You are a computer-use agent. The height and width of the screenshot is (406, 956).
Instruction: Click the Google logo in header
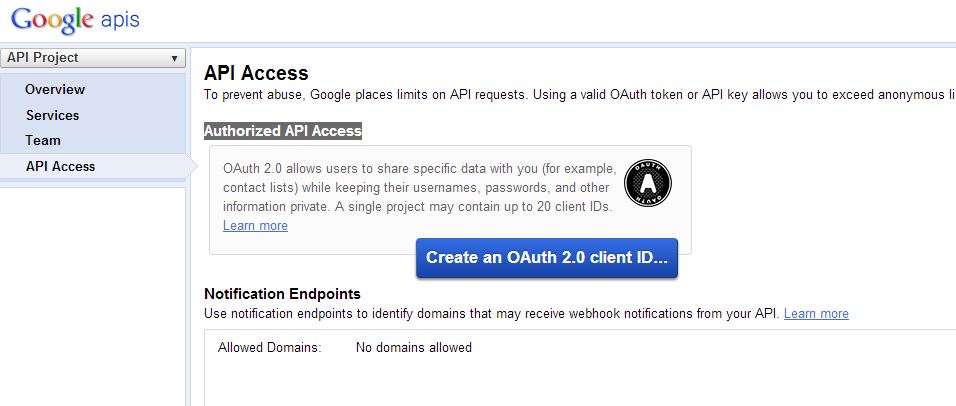click(x=52, y=20)
